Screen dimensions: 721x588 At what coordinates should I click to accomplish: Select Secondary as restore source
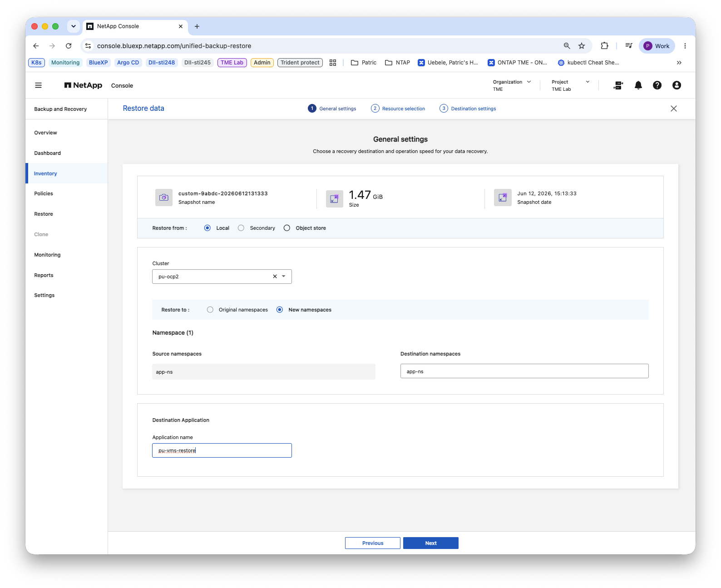point(241,228)
